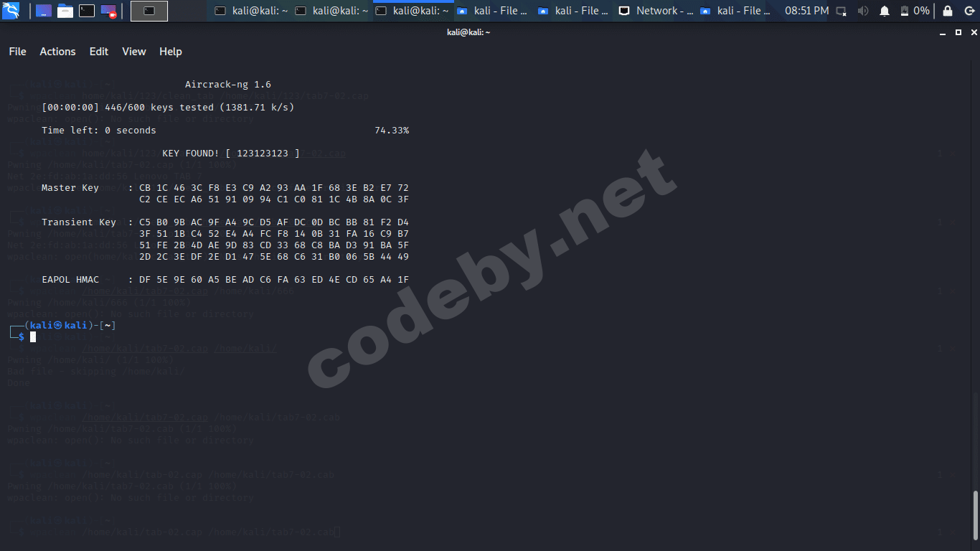Open the clipboard tool in the system tray
980x551 pixels.
[x=841, y=11]
